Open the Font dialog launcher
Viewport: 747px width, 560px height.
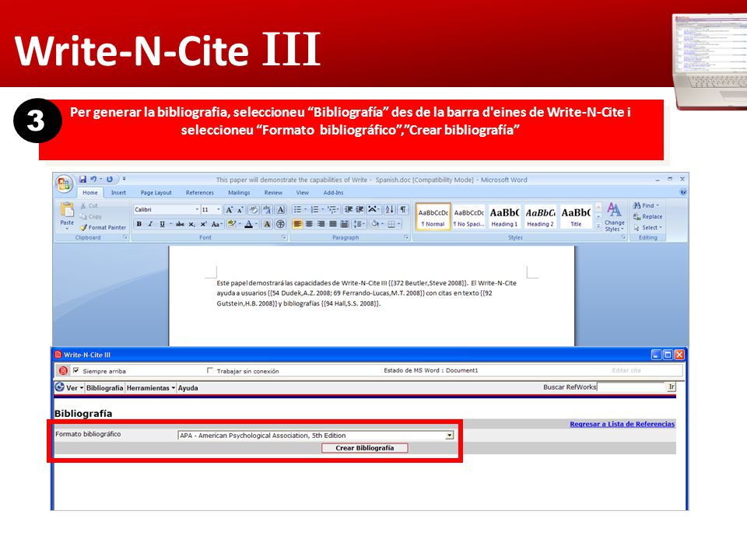pos(283,237)
